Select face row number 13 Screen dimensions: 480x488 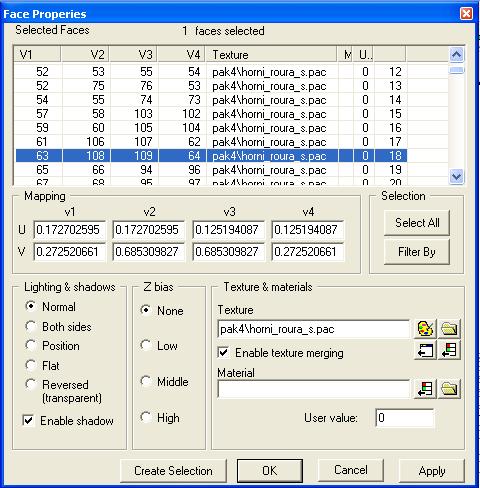[x=211, y=86]
